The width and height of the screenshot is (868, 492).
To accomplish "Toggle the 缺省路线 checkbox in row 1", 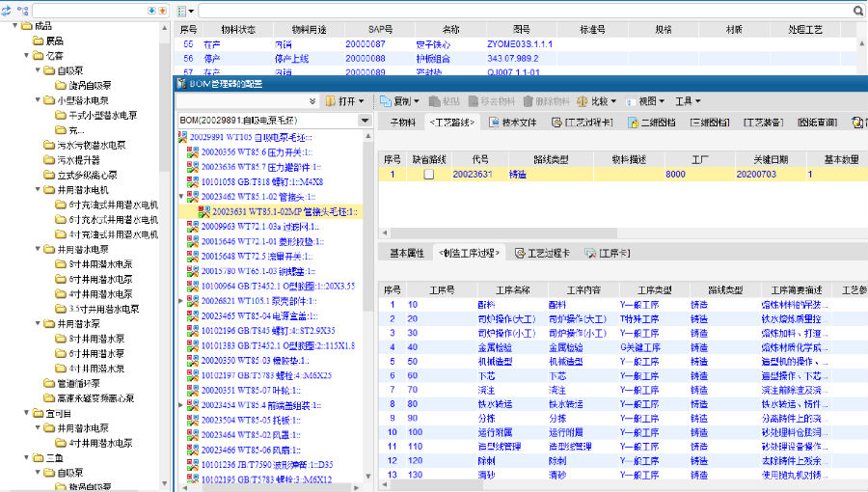I will (429, 175).
